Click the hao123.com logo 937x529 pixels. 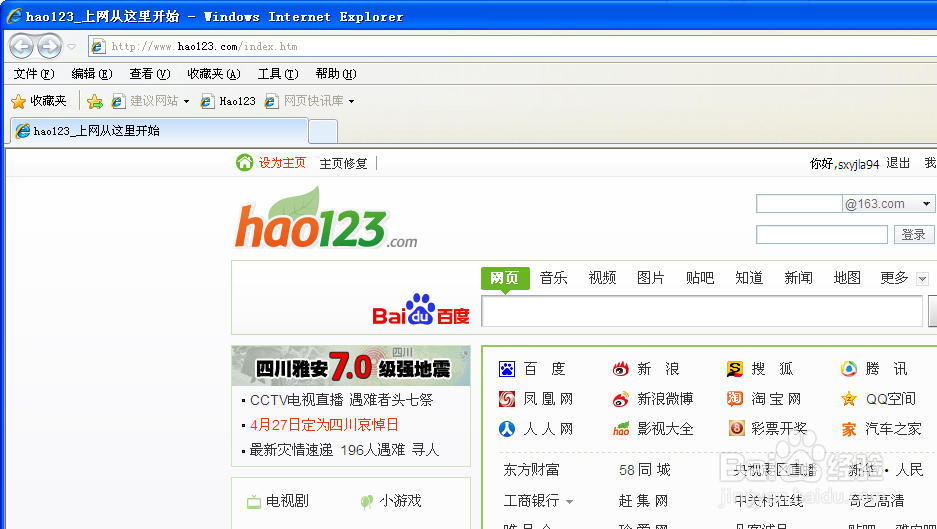pyautogui.click(x=326, y=218)
